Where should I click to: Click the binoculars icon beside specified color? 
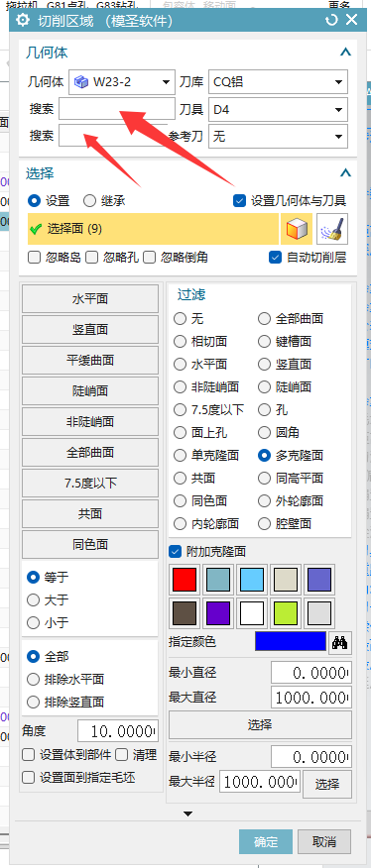339,643
